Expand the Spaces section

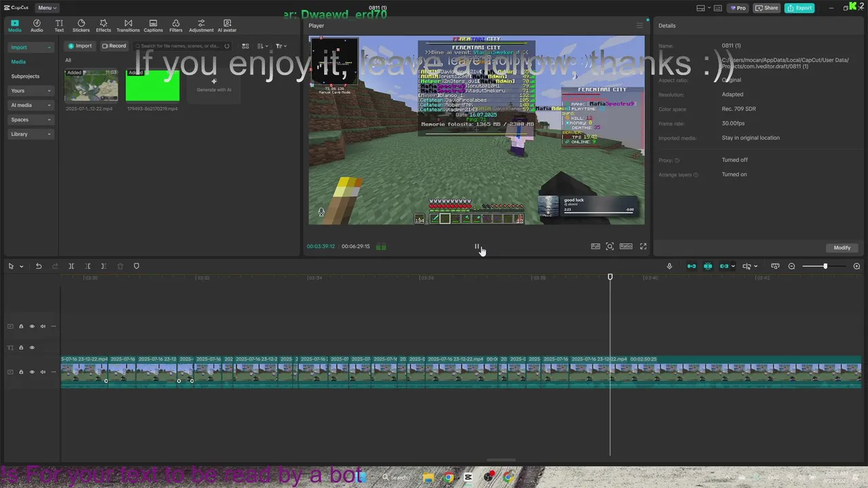[31, 119]
